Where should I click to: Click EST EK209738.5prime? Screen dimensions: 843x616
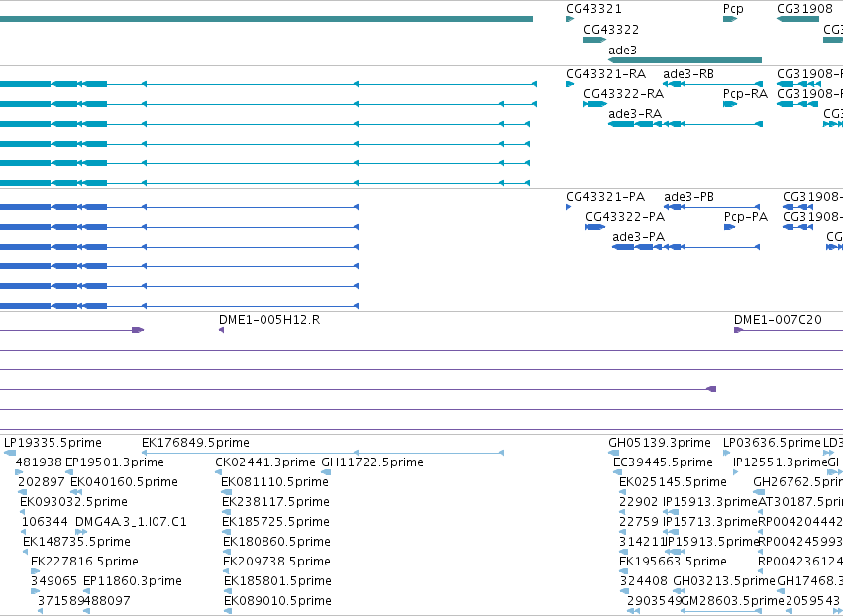click(277, 563)
